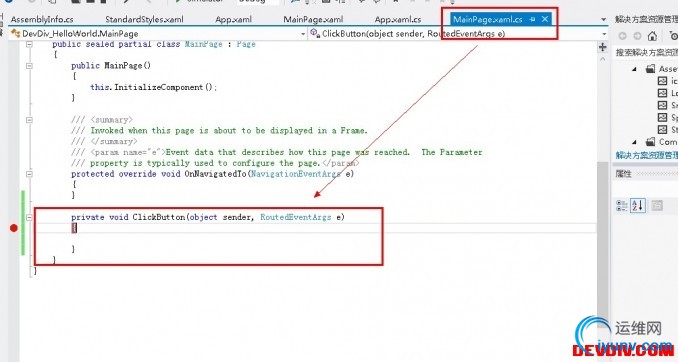Click the image file icon of the 'ic' item
Image resolution: width=678 pixels, height=362 pixels.
click(x=662, y=81)
